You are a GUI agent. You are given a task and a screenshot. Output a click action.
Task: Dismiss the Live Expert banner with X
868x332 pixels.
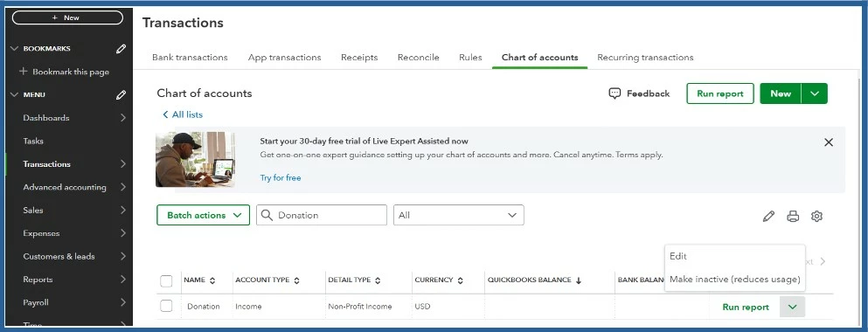[x=828, y=142]
